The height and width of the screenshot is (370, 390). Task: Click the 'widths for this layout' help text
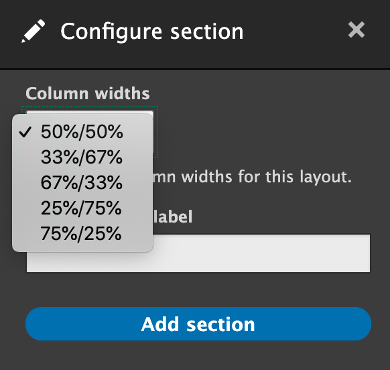pos(267,177)
